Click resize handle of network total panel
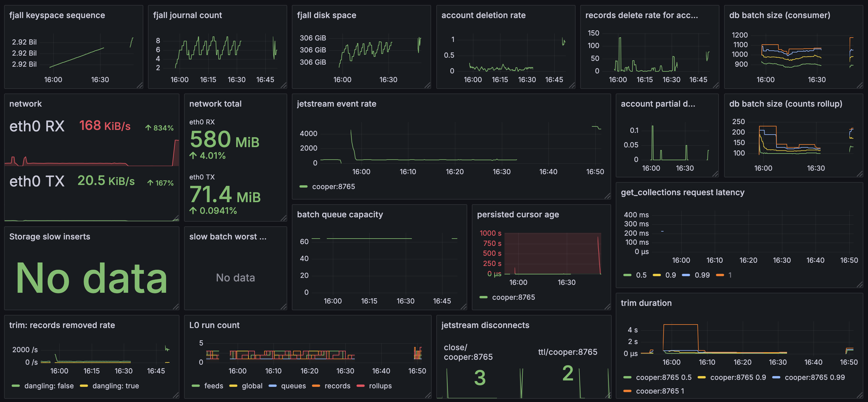 (284, 218)
